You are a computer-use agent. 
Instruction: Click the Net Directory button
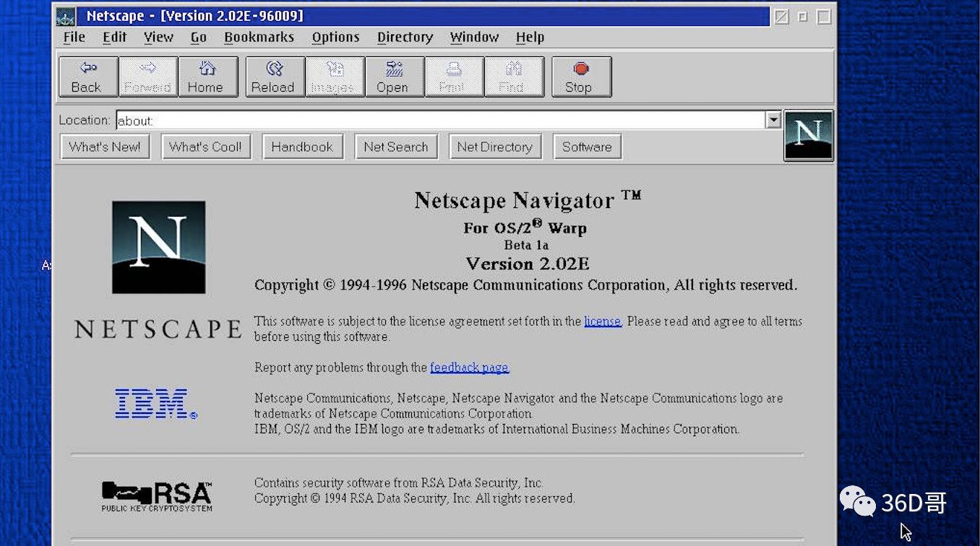[495, 147]
